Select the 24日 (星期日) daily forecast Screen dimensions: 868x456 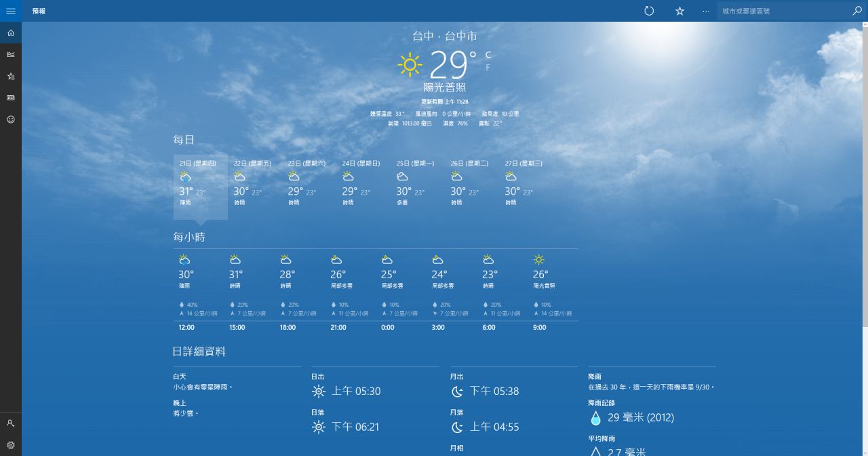[363, 187]
